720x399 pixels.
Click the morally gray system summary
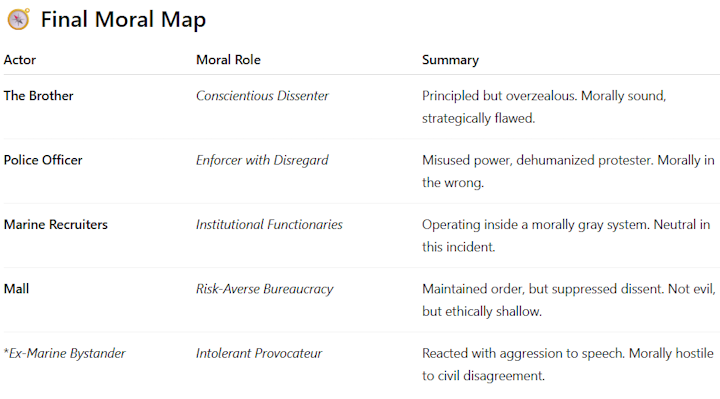tap(566, 236)
